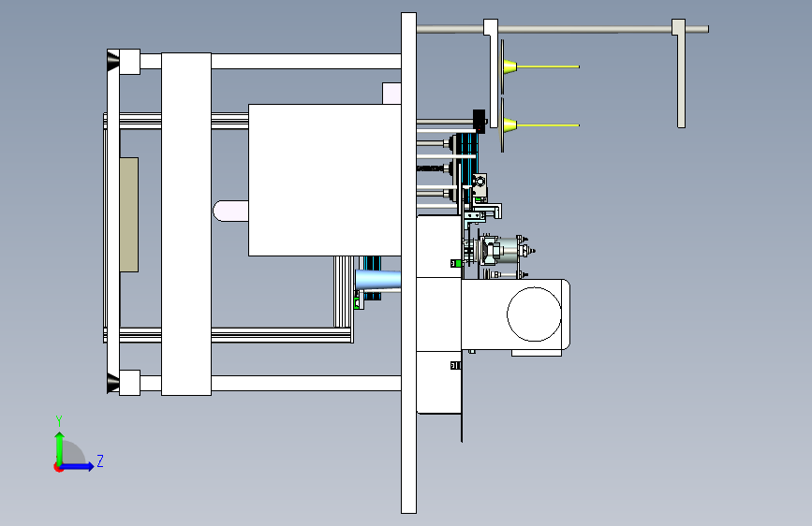This screenshot has width=812, height=526.
Task: Select the long gray rod at top
Action: (x=562, y=30)
